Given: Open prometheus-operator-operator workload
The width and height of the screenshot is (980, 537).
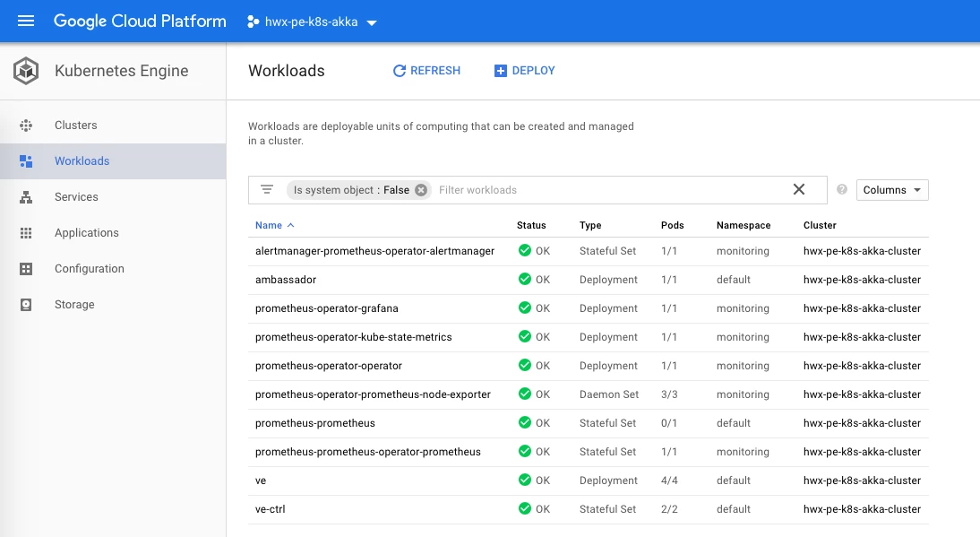Looking at the screenshot, I should point(328,366).
